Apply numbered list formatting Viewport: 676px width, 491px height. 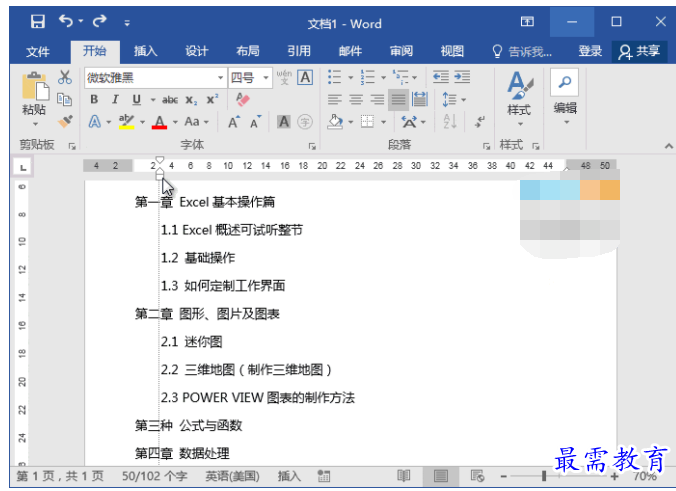[367, 77]
